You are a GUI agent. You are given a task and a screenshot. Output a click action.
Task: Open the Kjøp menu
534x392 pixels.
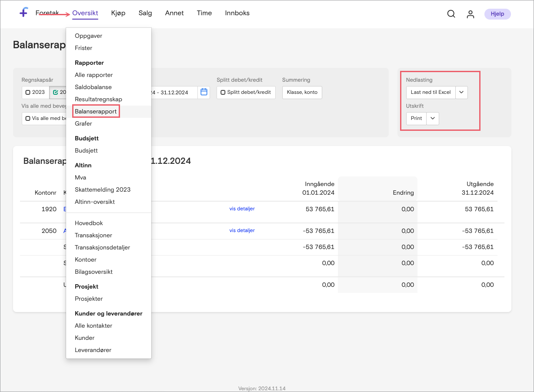118,13
